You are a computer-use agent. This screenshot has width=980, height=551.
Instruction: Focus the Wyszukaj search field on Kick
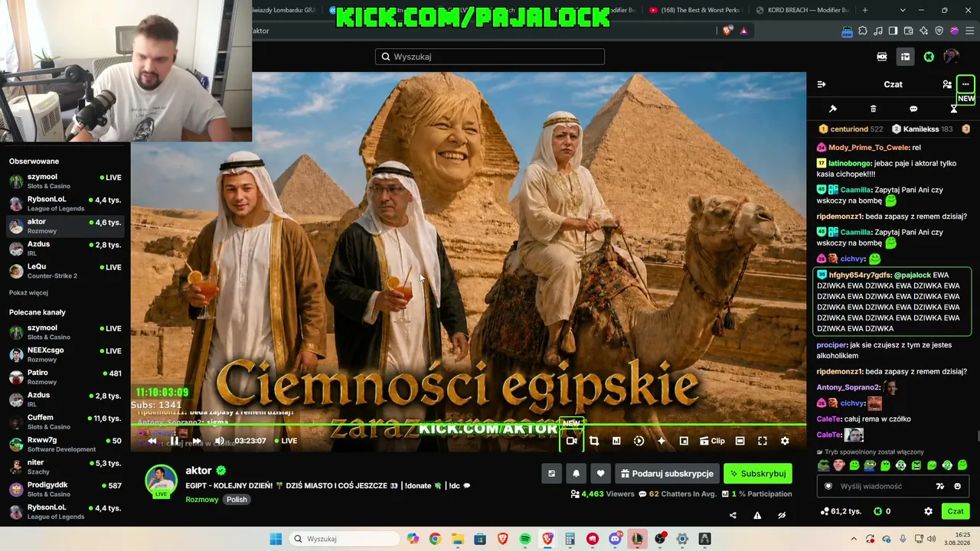(x=490, y=57)
